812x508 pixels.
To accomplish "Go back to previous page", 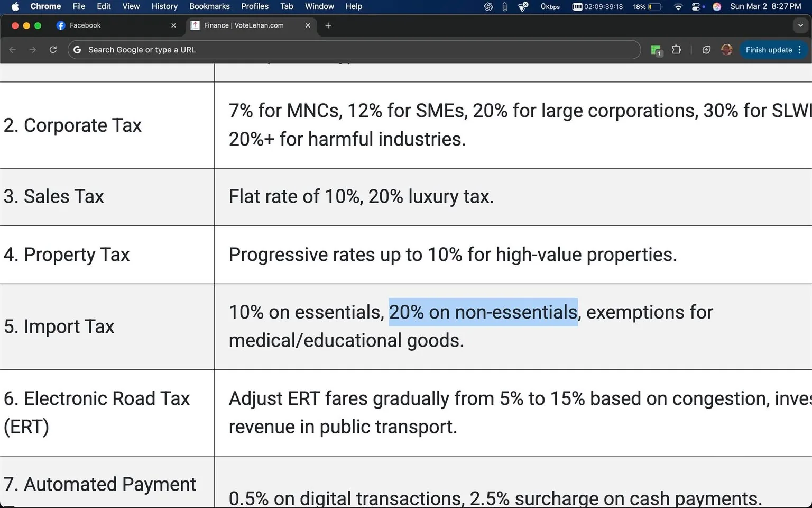I will coord(13,50).
